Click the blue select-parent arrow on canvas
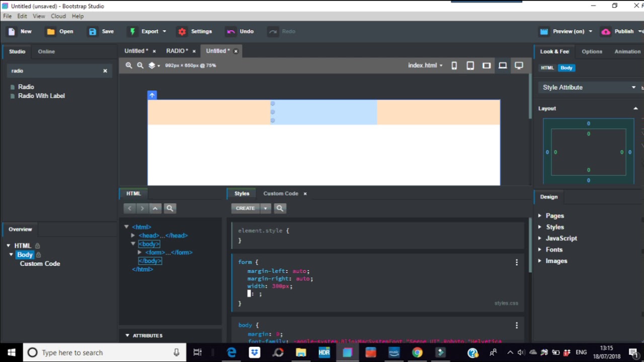Image resolution: width=644 pixels, height=362 pixels. [152, 95]
